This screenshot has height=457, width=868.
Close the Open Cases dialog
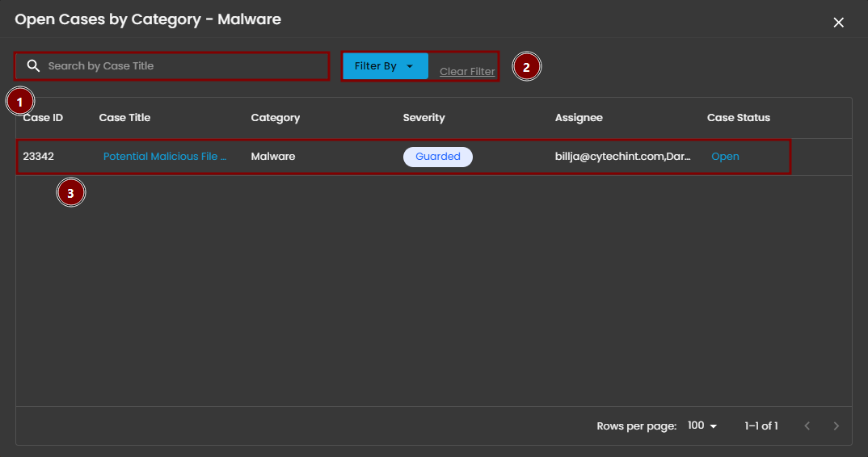click(838, 23)
